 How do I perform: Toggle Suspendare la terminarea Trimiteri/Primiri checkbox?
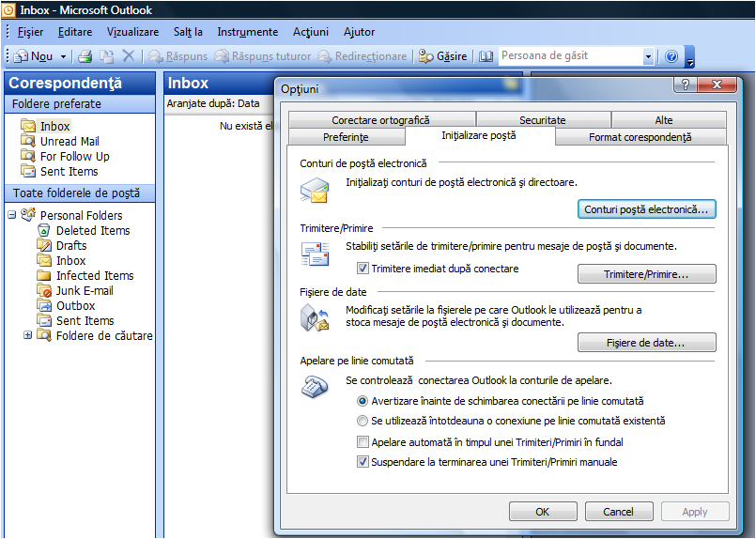(363, 461)
